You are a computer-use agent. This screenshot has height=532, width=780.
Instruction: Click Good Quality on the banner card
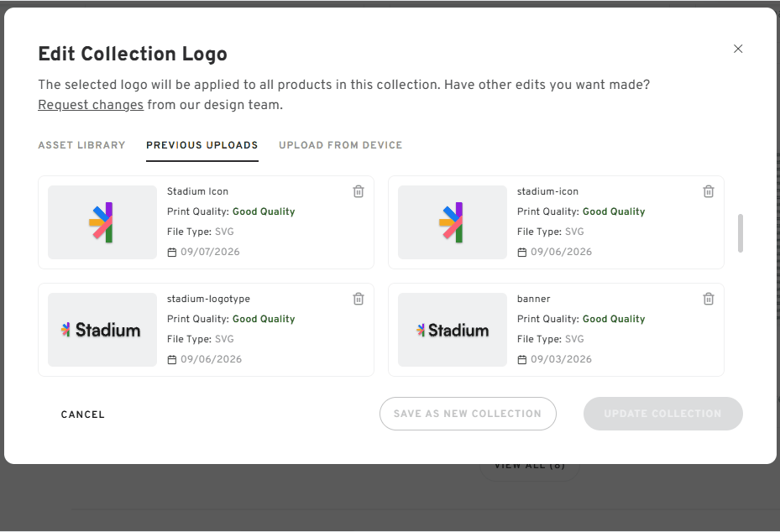pyautogui.click(x=614, y=319)
